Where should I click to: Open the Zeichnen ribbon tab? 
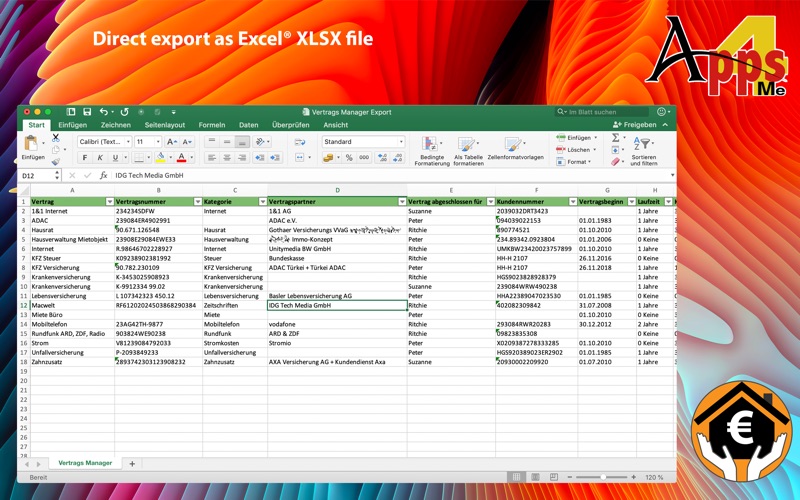115,125
